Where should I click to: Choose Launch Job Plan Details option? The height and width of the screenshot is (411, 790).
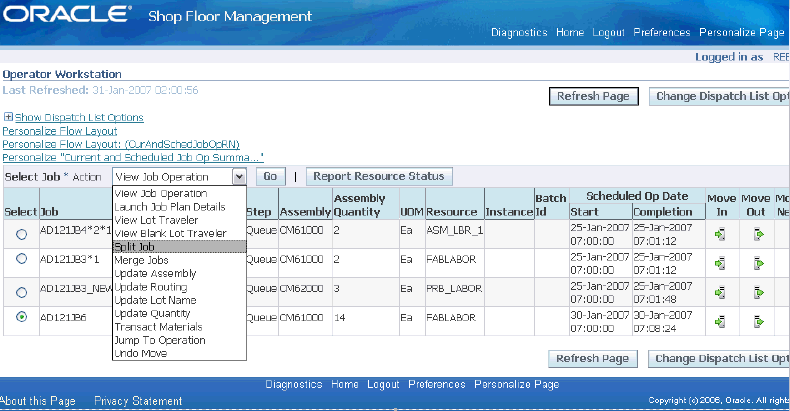[x=179, y=207]
